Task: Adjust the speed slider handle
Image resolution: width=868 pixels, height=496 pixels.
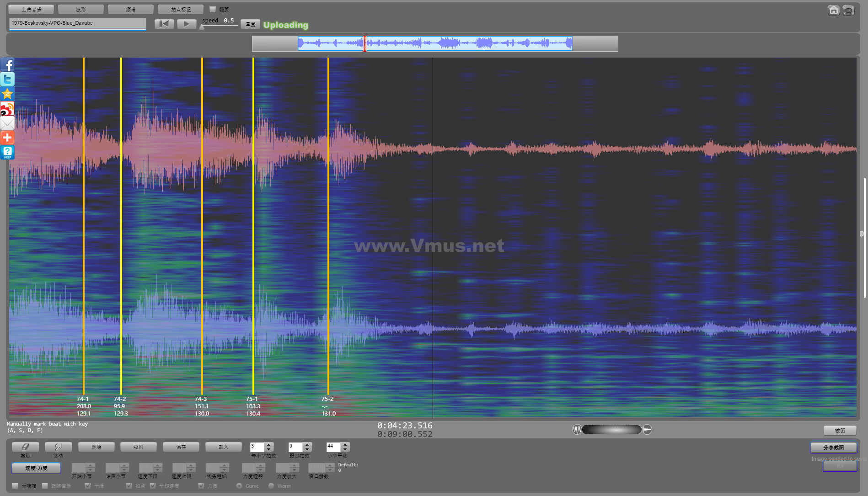Action: pyautogui.click(x=202, y=27)
